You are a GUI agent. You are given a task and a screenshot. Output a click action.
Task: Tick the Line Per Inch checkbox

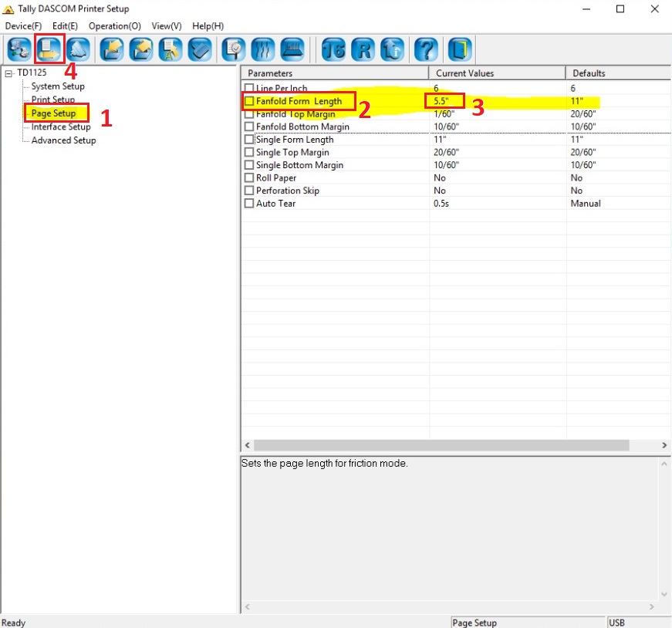249,88
